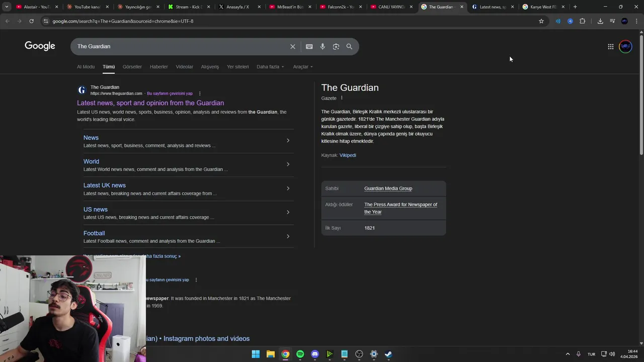
Task: Switch to Yer siteleri tab
Action: (237, 67)
